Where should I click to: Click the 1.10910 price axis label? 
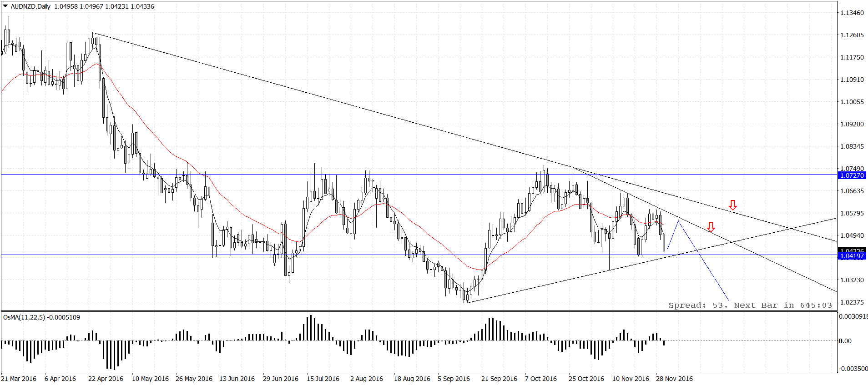tap(852, 80)
